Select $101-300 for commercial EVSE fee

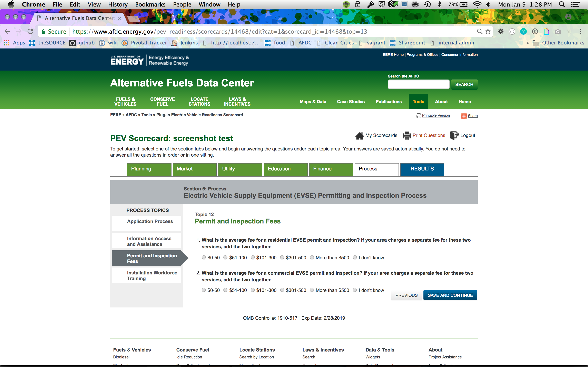coord(253,290)
